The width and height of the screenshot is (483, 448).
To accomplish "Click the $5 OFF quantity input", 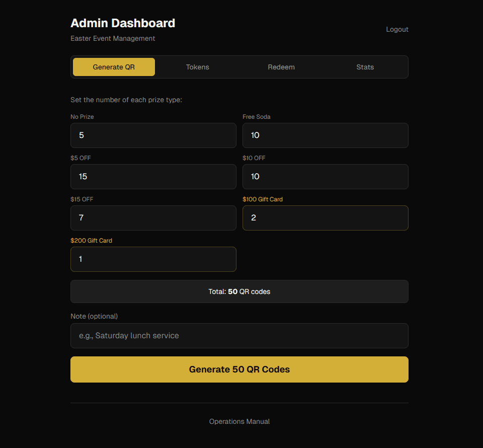I will point(153,176).
